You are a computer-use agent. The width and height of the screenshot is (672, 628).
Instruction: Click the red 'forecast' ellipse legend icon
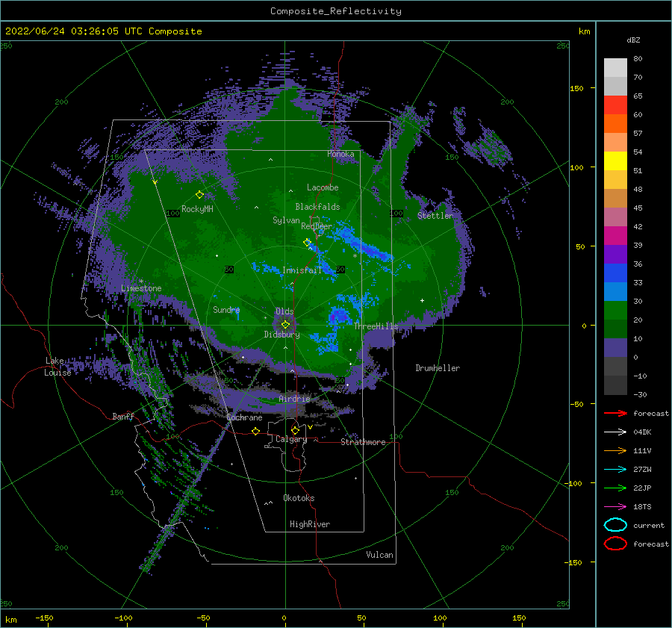tap(615, 544)
